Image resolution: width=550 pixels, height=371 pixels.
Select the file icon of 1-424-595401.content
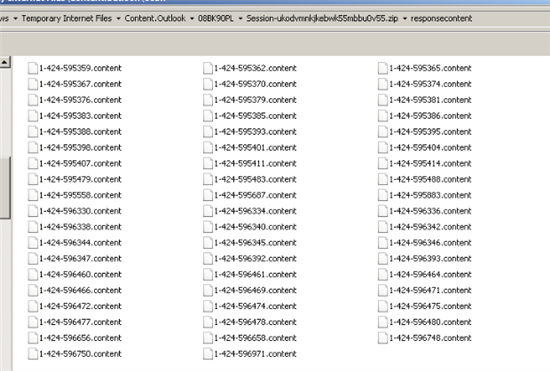point(208,147)
